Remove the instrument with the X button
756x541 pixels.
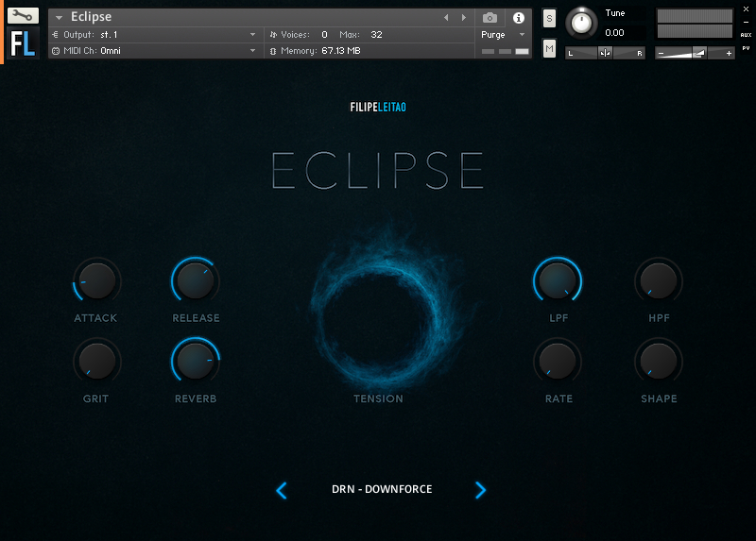click(746, 8)
